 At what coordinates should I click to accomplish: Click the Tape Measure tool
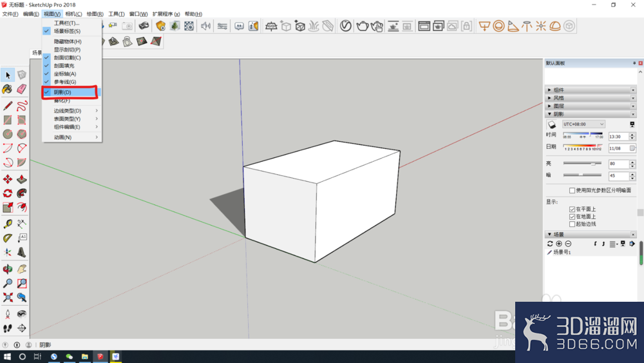(7, 224)
